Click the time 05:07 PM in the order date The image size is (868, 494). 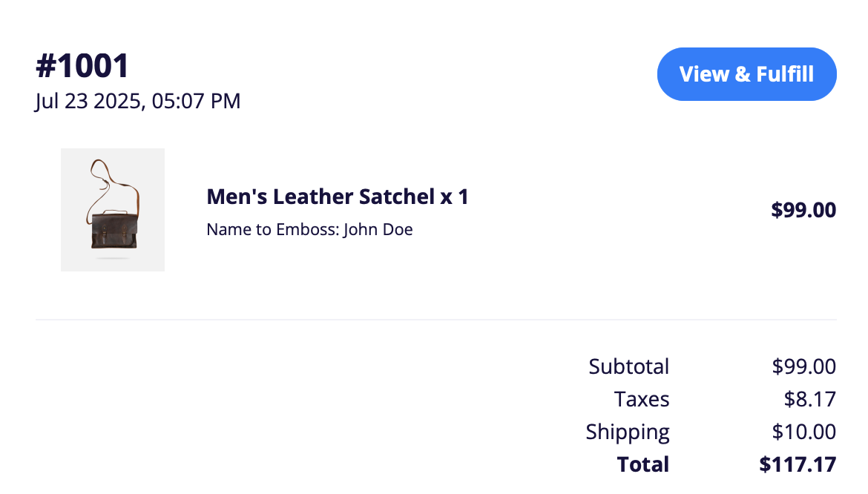pos(196,101)
